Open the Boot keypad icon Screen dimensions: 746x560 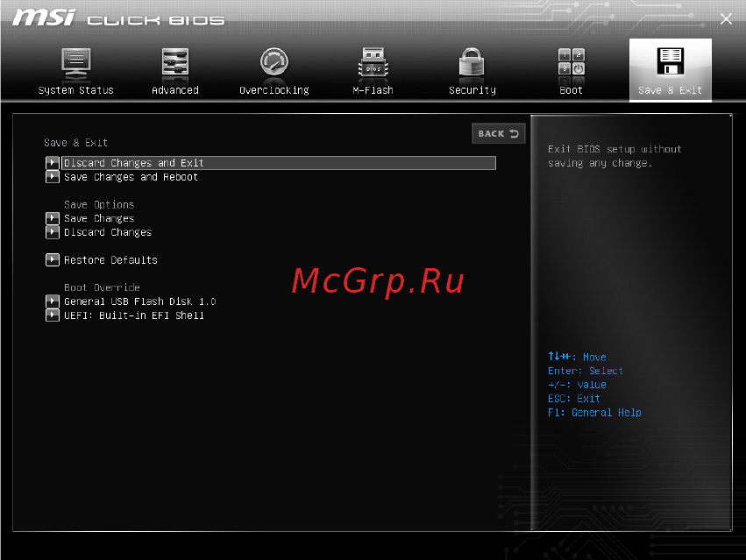[572, 62]
